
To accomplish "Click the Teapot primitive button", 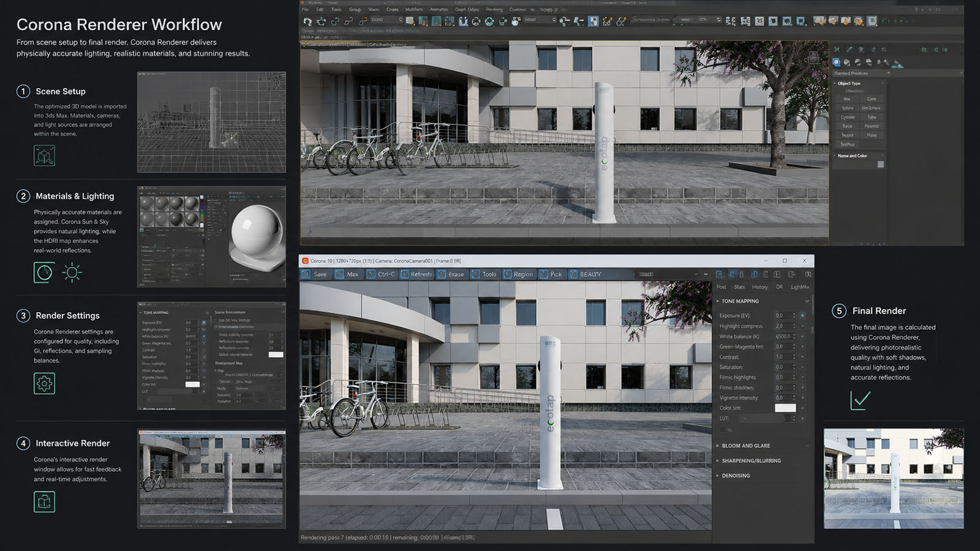I will click(x=847, y=135).
